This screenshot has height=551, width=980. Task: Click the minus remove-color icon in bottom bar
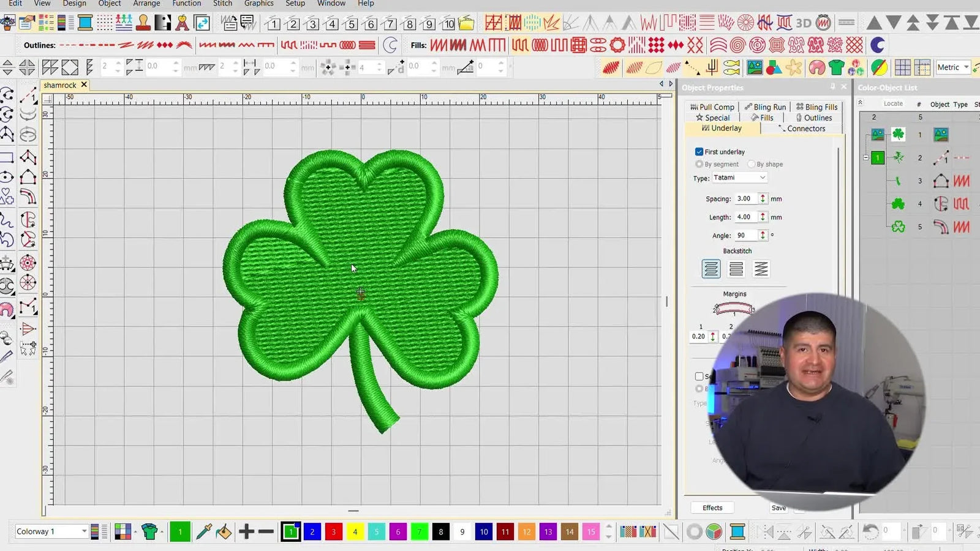pyautogui.click(x=266, y=531)
